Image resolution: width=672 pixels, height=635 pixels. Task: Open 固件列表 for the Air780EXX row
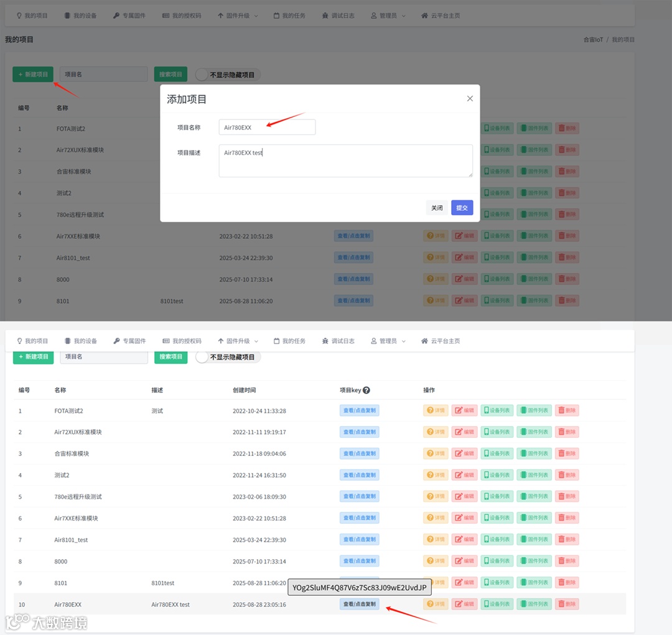(534, 604)
